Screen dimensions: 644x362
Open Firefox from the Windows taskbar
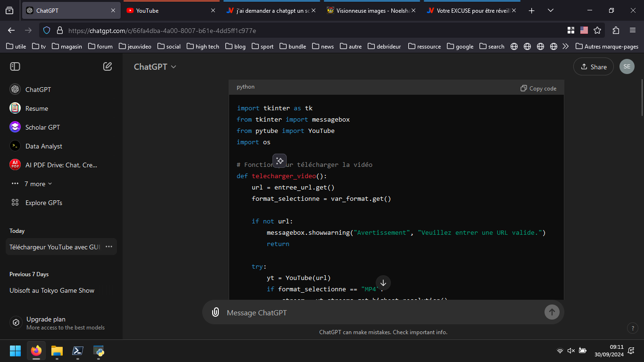[x=36, y=351]
